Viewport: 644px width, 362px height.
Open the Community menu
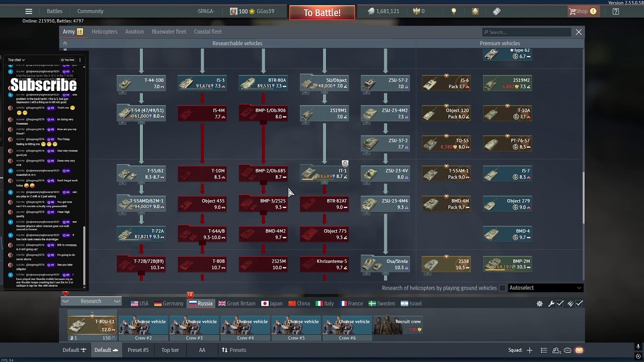tap(91, 11)
